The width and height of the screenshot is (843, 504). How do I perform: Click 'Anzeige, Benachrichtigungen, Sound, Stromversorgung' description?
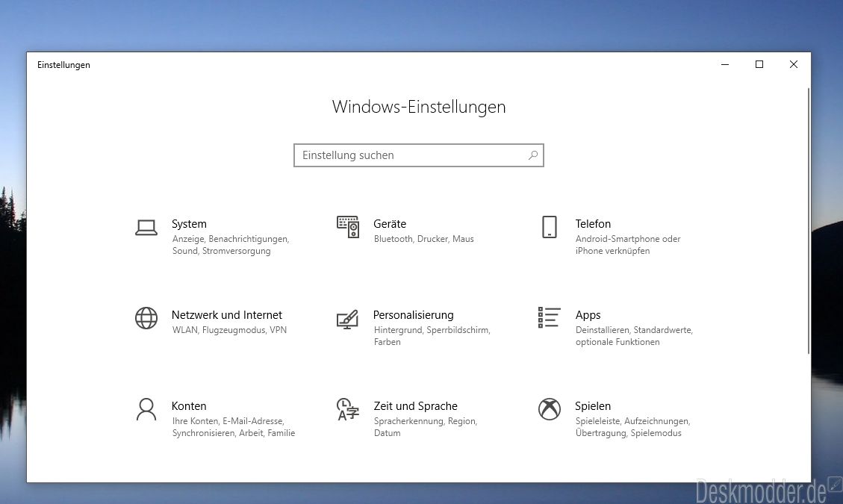tap(231, 245)
